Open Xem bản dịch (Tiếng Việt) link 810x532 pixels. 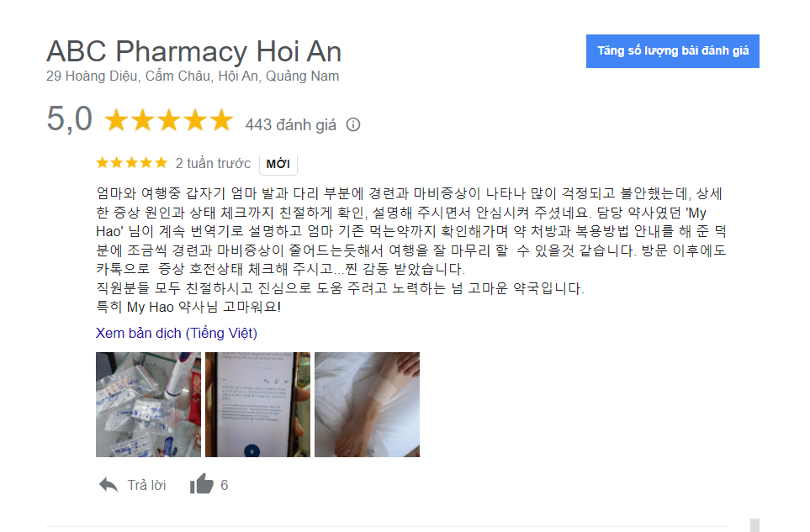176,333
